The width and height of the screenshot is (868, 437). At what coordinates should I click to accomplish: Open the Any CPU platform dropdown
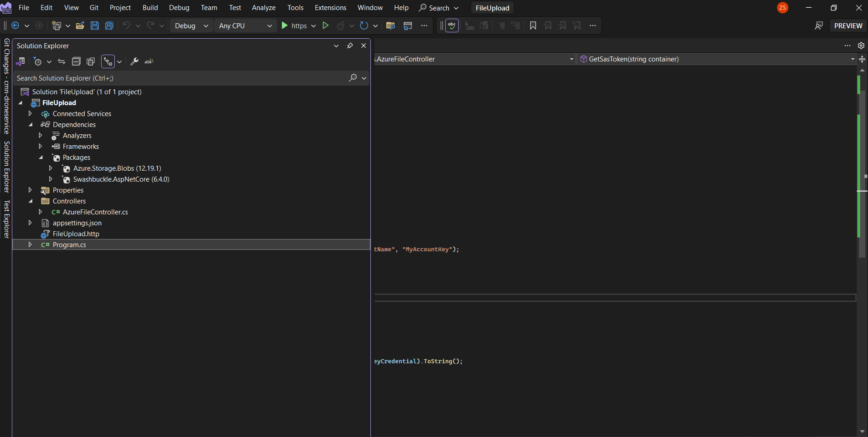(x=245, y=25)
